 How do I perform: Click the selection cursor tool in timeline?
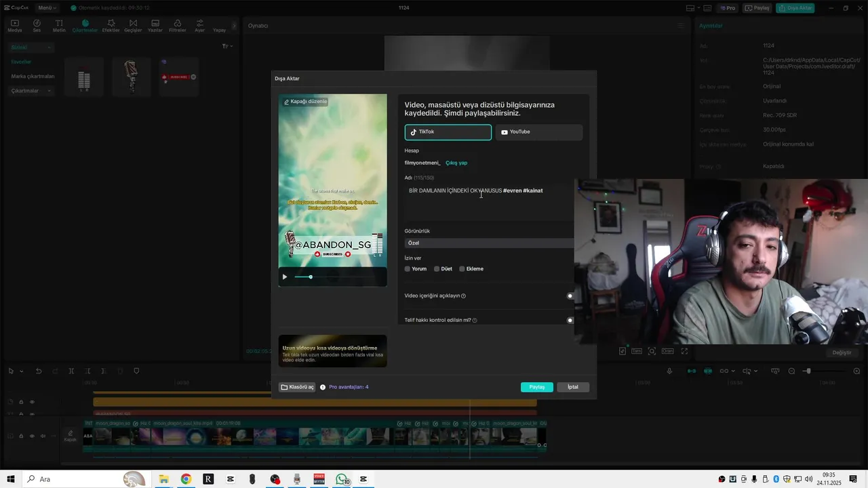click(x=12, y=371)
